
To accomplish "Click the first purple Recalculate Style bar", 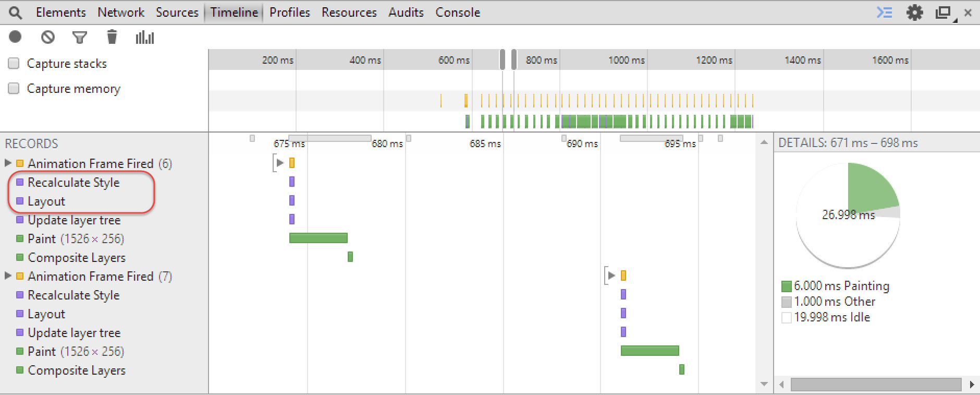I will click(x=292, y=182).
